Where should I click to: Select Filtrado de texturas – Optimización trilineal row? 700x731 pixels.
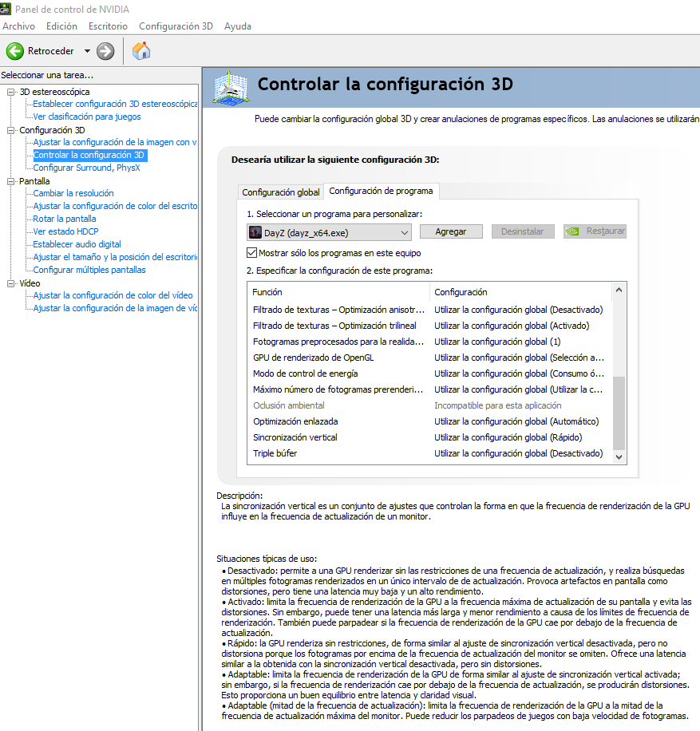429,326
